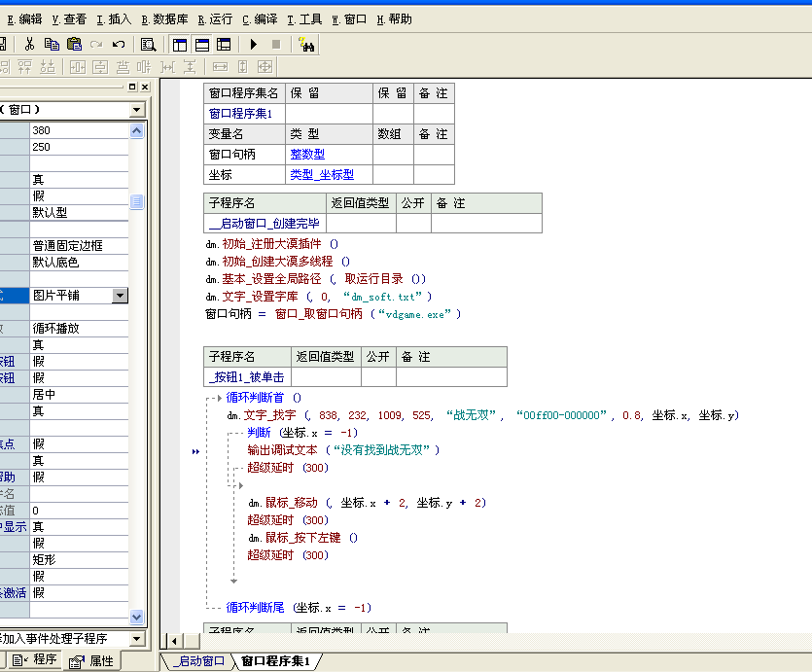Click the property list scrollbar thumb
The height and width of the screenshot is (672, 812).
pos(137,201)
